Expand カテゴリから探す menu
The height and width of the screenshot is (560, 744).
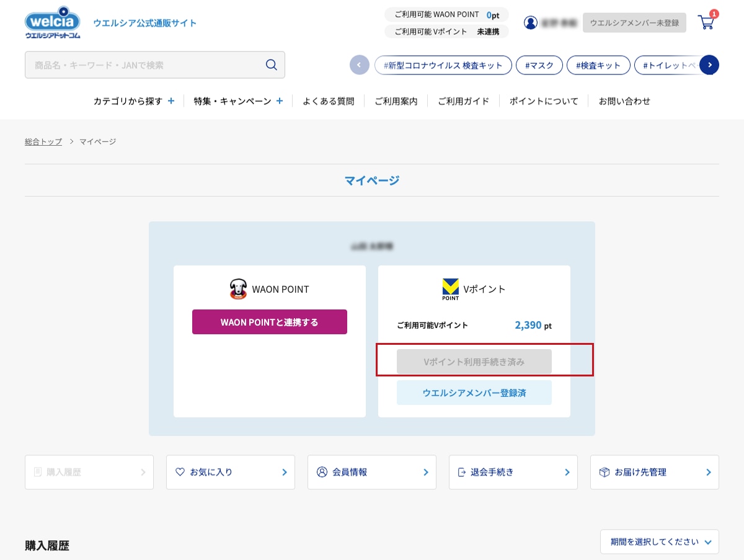(x=134, y=101)
